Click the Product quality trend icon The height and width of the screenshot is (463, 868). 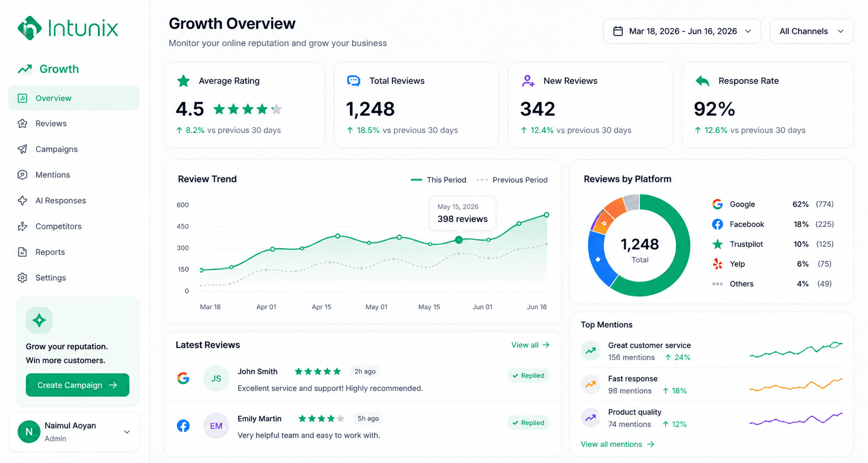click(x=590, y=418)
